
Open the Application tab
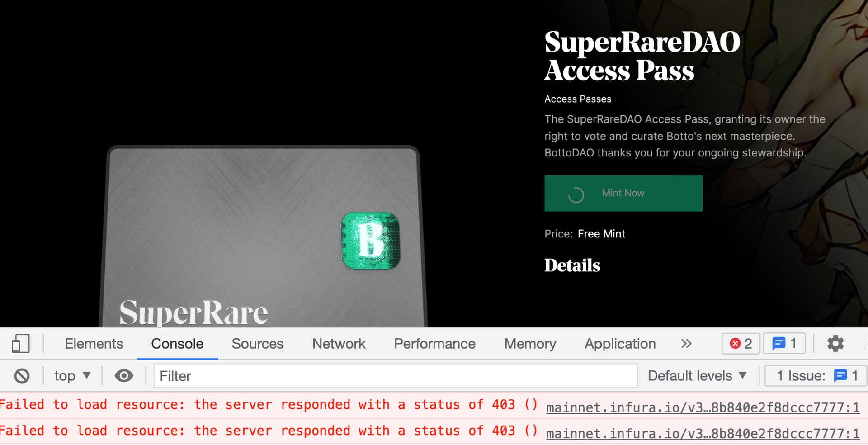pos(620,344)
